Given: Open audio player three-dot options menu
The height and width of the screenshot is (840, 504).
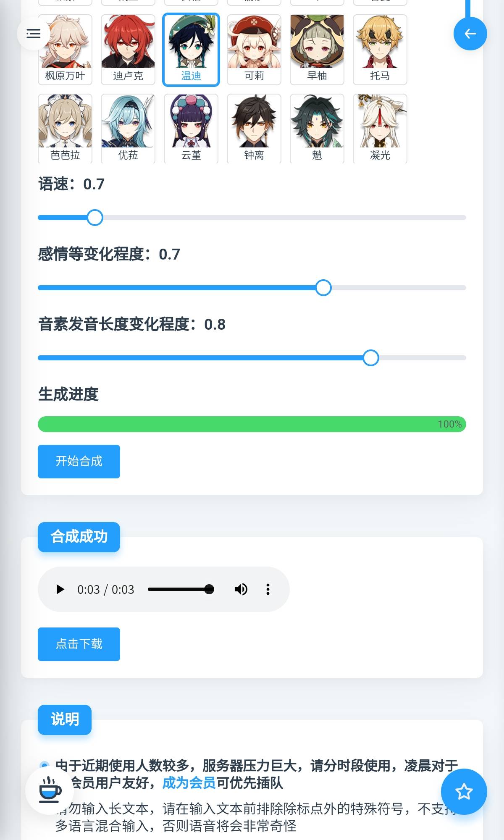Looking at the screenshot, I should click(x=268, y=589).
